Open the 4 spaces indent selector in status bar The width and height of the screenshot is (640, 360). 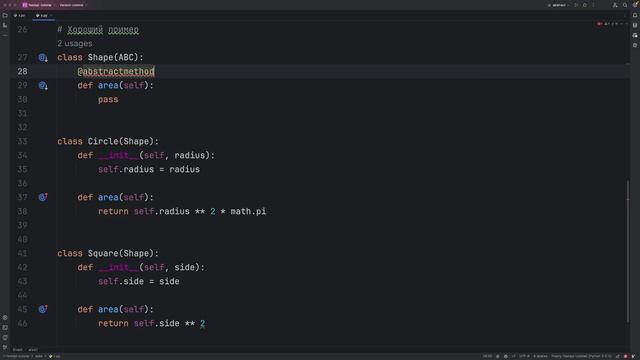(x=540, y=356)
